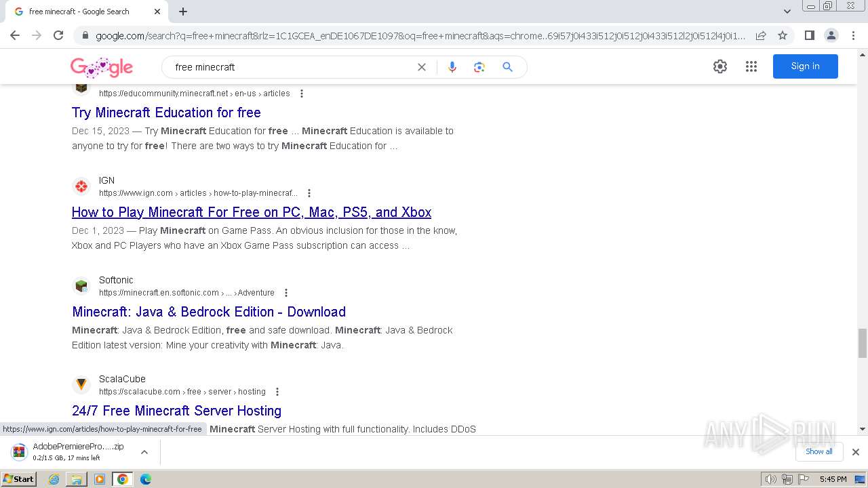Open the tab search dropdown
This screenshot has width=868, height=488.
click(x=787, y=12)
